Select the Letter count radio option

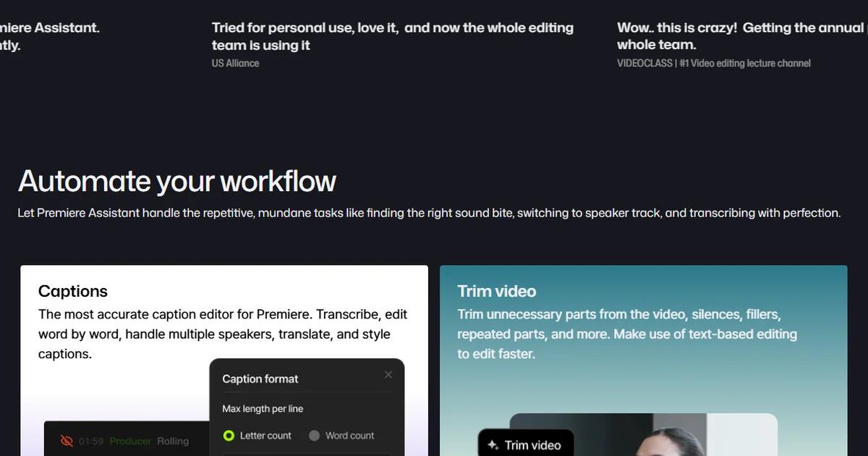pyautogui.click(x=258, y=436)
